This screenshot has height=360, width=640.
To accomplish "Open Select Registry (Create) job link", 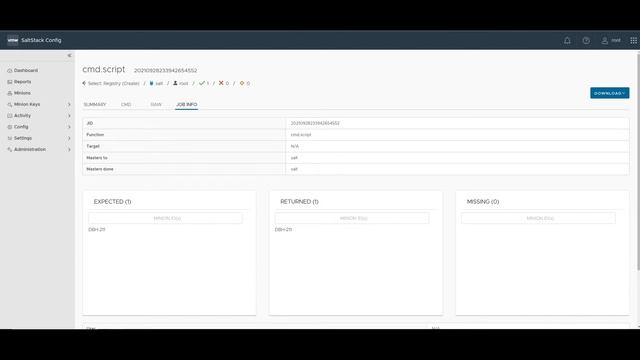I will [x=113, y=83].
